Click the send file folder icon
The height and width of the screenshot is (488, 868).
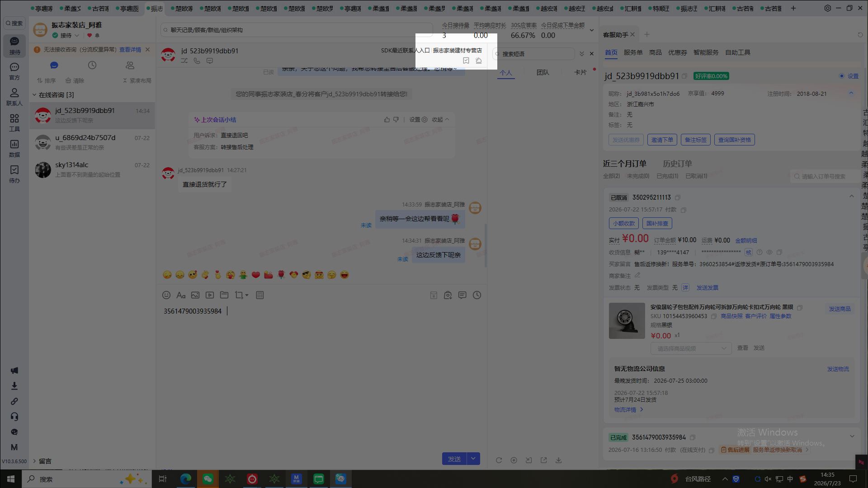click(224, 295)
